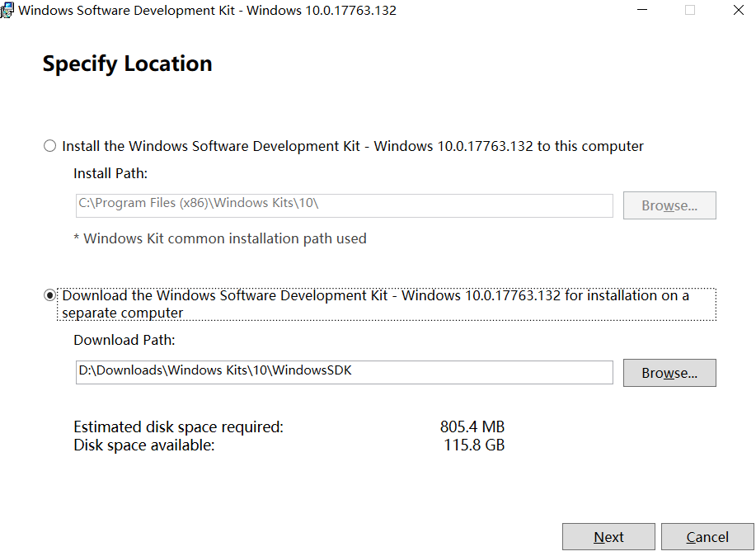The width and height of the screenshot is (756, 556).
Task: Click the 'Download Path:' label
Action: [x=124, y=340]
